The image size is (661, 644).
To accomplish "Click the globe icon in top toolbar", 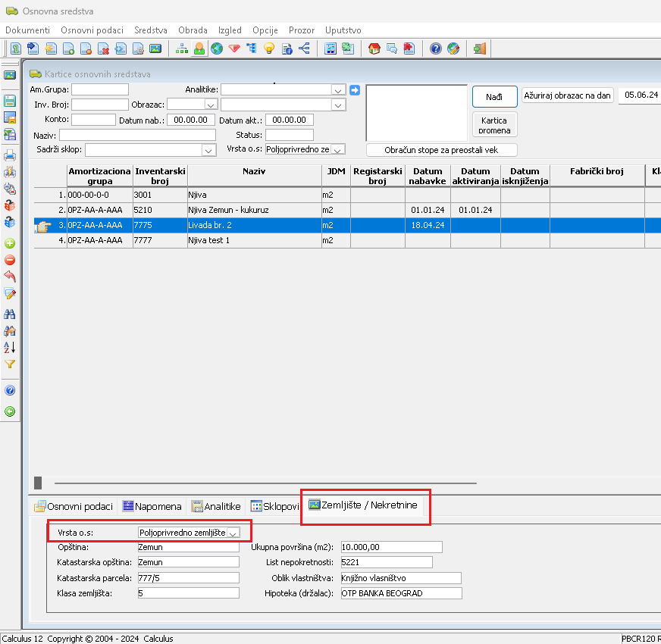I will click(217, 48).
